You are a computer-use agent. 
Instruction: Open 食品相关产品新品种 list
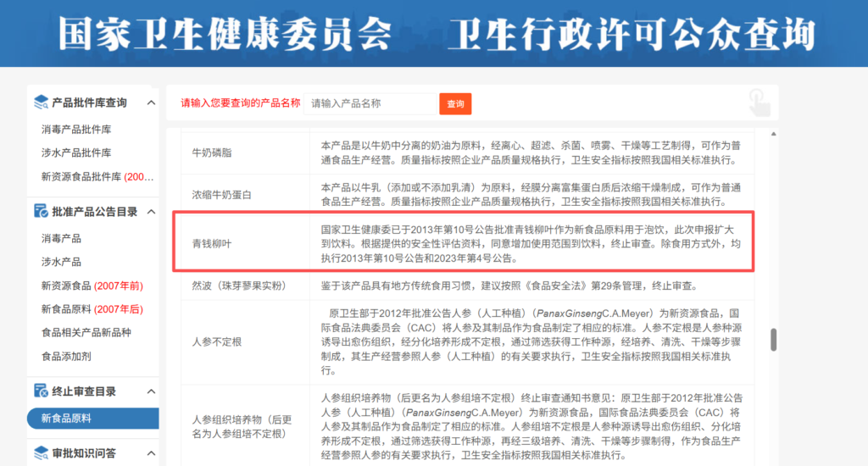click(x=86, y=333)
